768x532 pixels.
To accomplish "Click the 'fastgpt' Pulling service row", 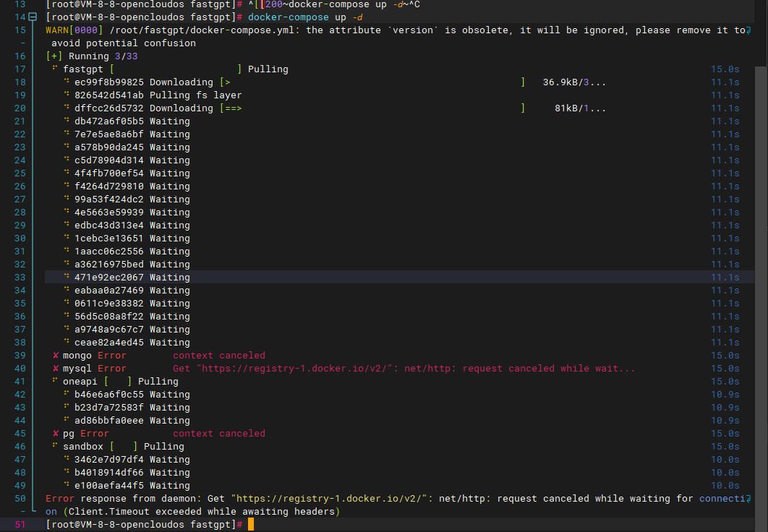I will (x=171, y=69).
